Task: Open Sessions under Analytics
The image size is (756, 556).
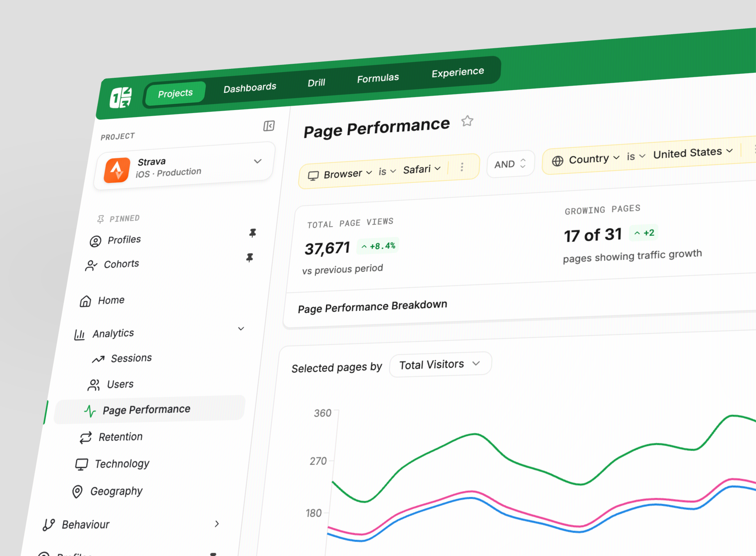Action: 131,358
